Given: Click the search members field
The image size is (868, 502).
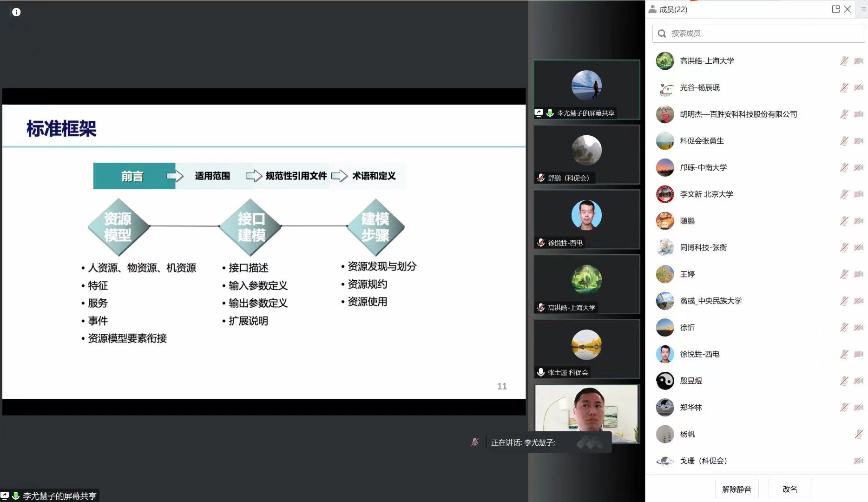Looking at the screenshot, I should (762, 33).
